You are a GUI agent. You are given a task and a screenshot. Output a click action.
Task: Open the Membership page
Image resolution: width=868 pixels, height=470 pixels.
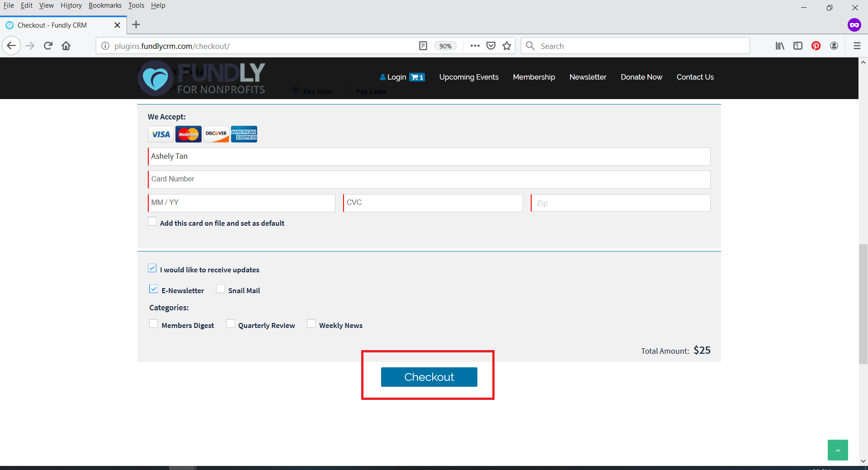pyautogui.click(x=534, y=77)
